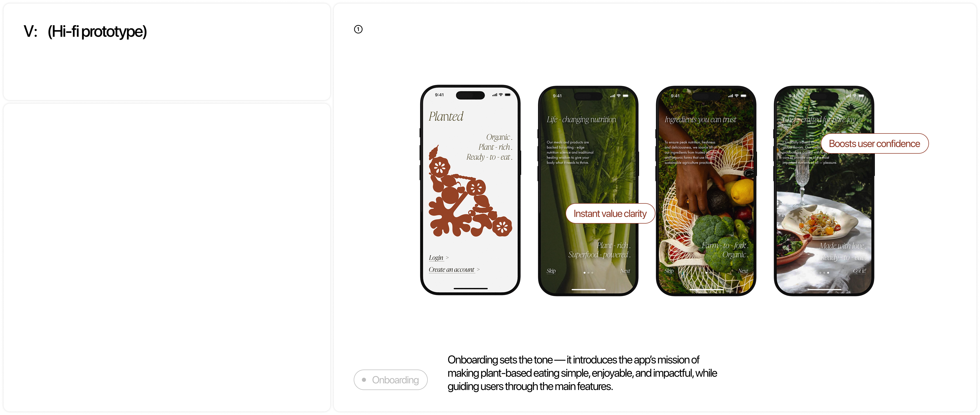Click the red vegetable illustration
Image resolution: width=980 pixels, height=415 pixels.
[x=470, y=191]
